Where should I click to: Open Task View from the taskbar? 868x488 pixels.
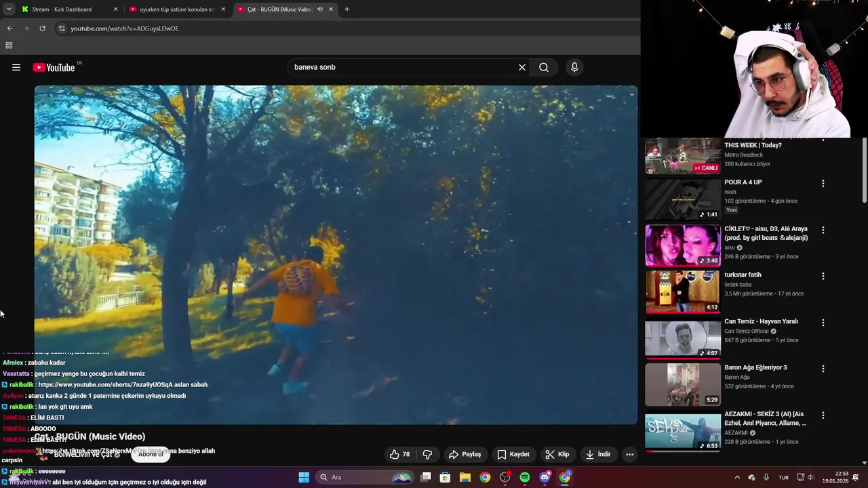[426, 477]
